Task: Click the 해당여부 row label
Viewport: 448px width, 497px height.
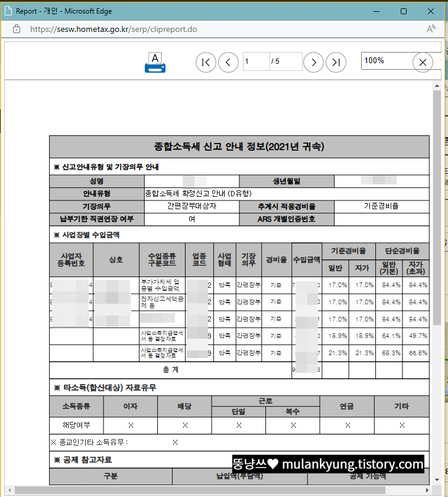Action: 76,425
